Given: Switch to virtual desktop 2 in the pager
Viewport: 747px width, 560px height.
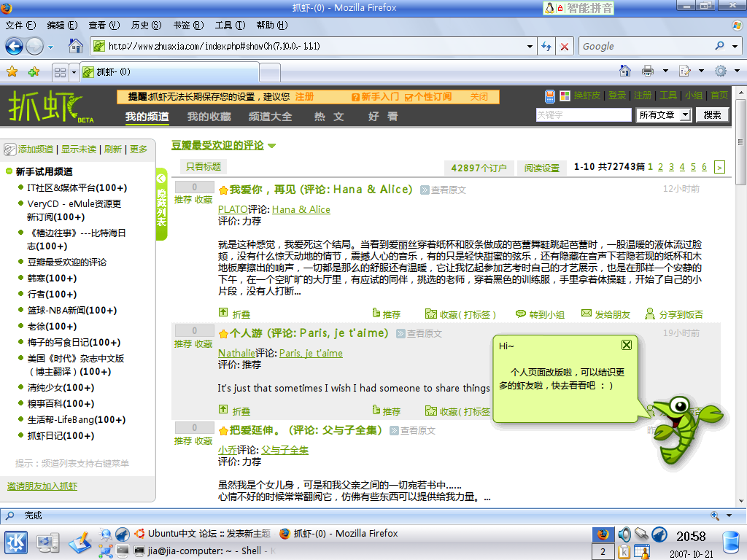Looking at the screenshot, I should point(603,551).
